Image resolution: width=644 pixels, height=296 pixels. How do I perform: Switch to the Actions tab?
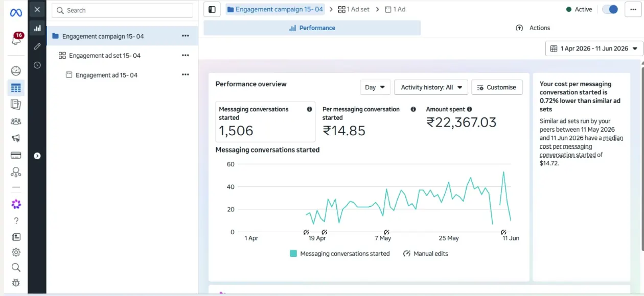click(533, 28)
